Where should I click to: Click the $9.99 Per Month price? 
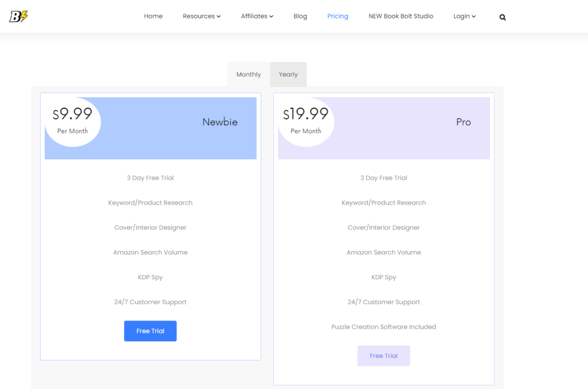72,121
